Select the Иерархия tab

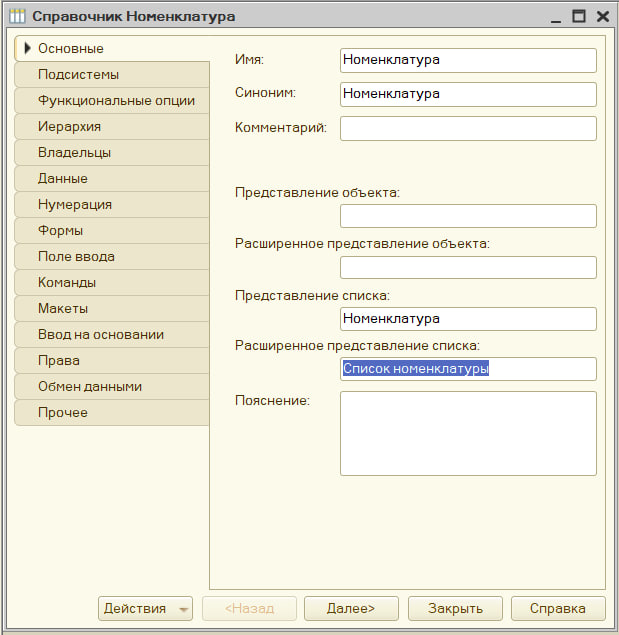112,126
